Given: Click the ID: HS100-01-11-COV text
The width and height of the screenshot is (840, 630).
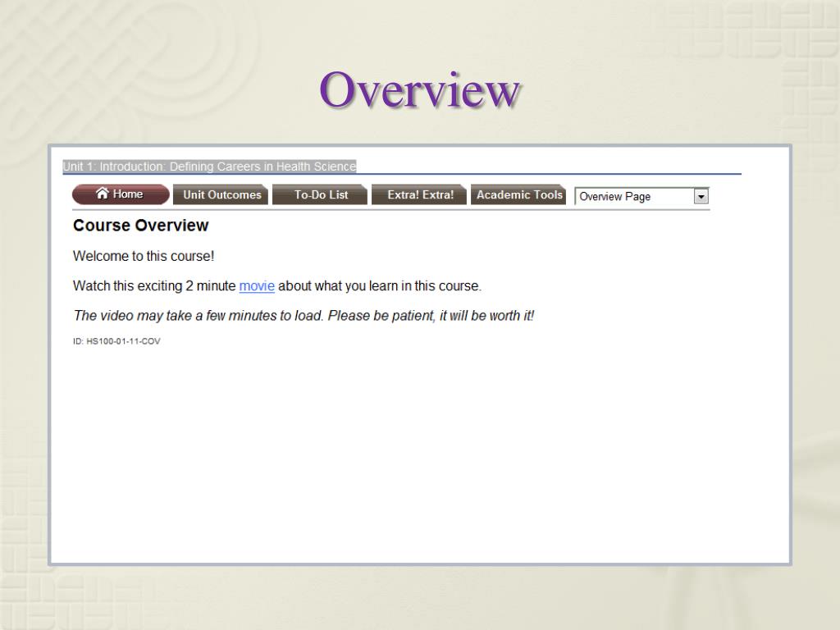Looking at the screenshot, I should point(116,341).
